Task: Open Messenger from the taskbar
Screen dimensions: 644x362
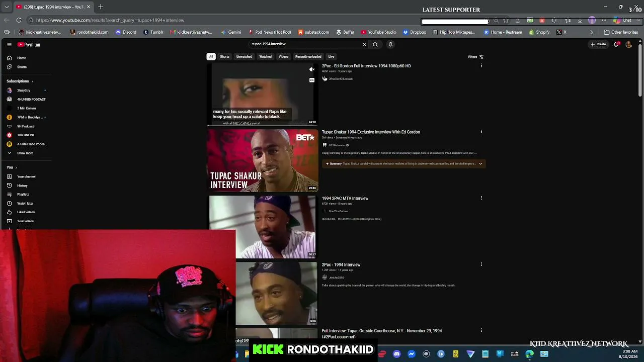Action: [412, 354]
